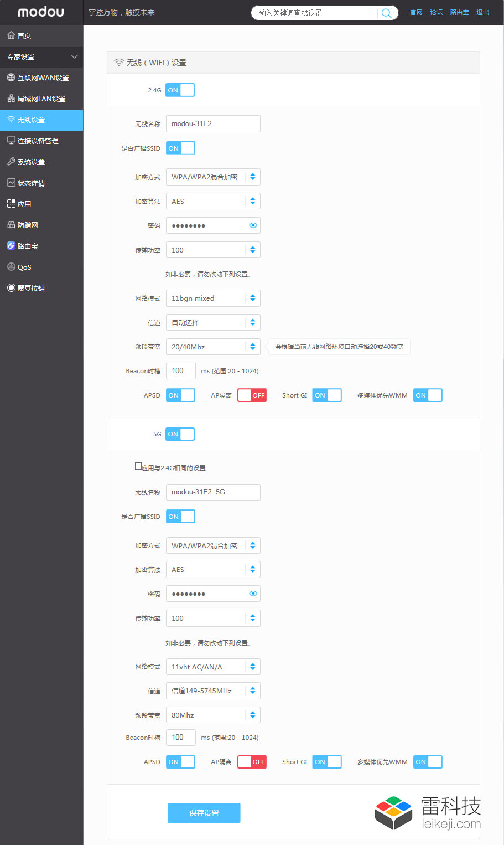Click the QoS icon in sidebar
This screenshot has height=845, width=504.
tap(11, 267)
